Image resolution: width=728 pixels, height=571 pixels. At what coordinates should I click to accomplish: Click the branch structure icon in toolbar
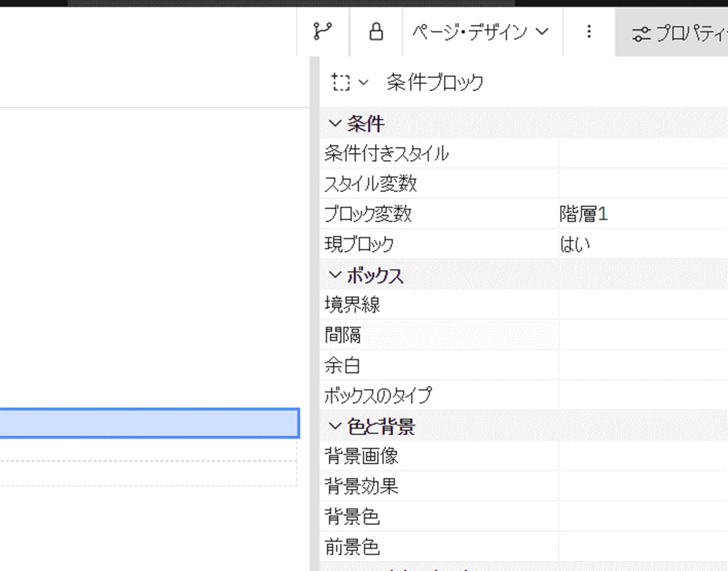(323, 31)
